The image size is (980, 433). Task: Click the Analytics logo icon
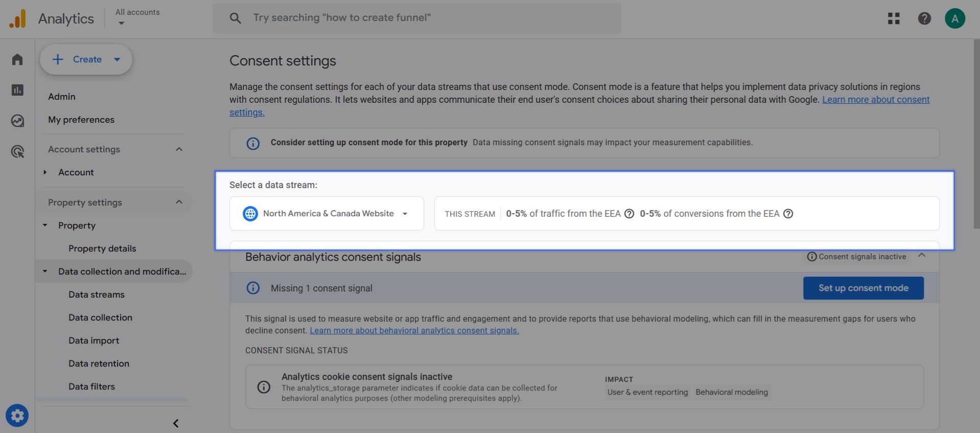click(17, 19)
